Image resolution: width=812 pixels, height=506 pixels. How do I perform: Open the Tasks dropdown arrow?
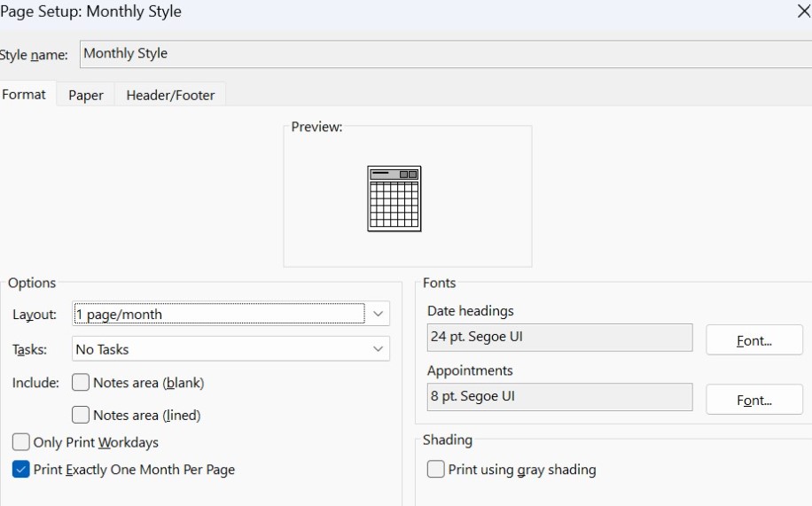(378, 349)
